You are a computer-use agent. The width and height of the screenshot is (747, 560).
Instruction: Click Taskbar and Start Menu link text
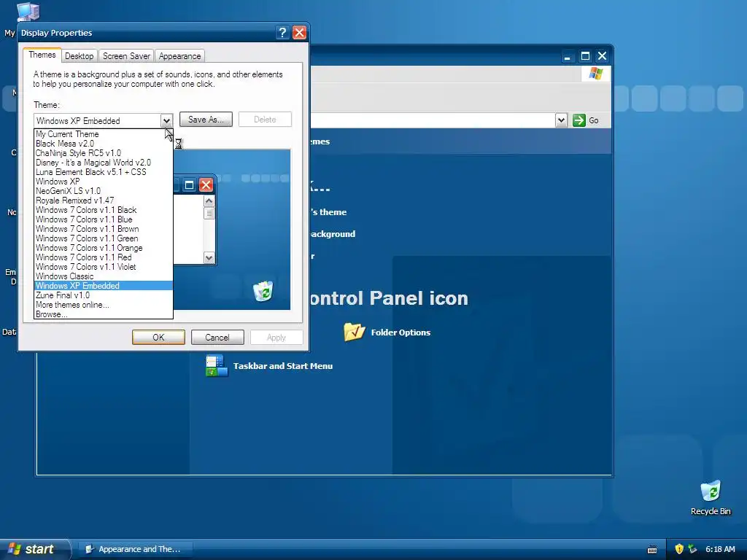tap(283, 366)
